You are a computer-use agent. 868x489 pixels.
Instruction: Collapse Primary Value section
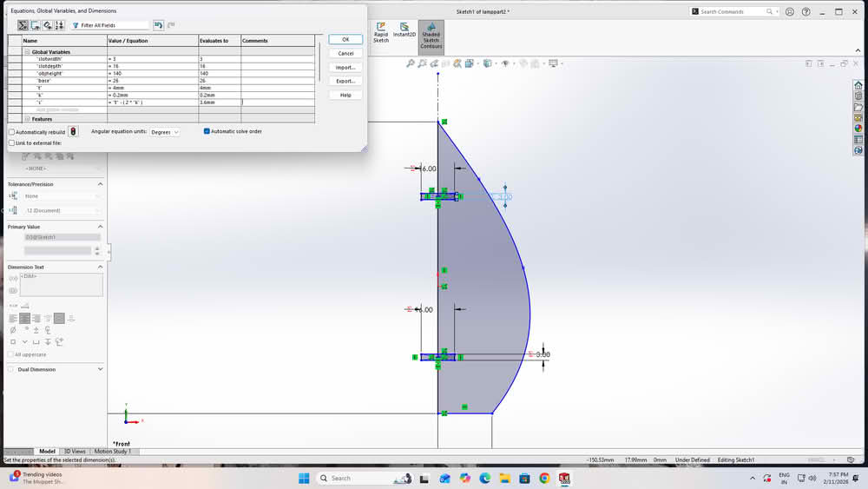coord(100,227)
